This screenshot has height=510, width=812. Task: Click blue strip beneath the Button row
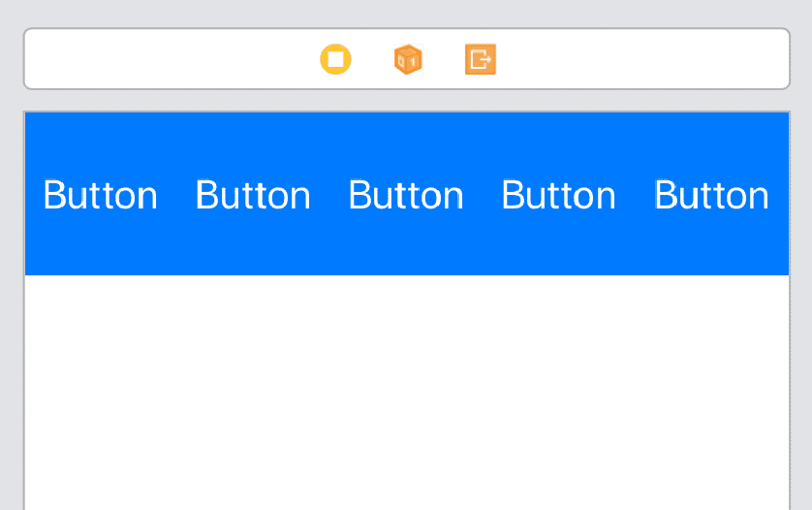tap(407, 250)
